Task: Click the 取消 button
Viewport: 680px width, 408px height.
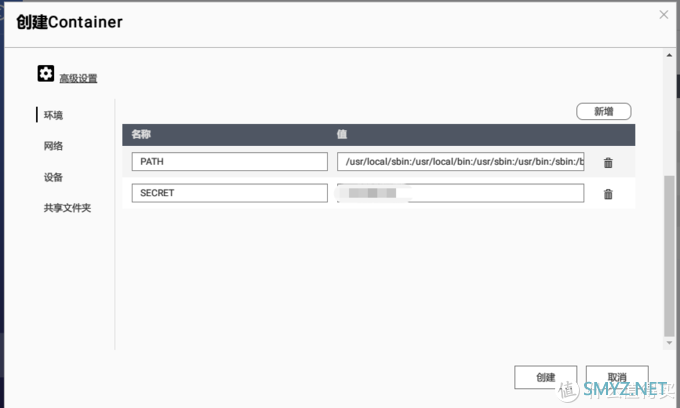Action: point(617,377)
